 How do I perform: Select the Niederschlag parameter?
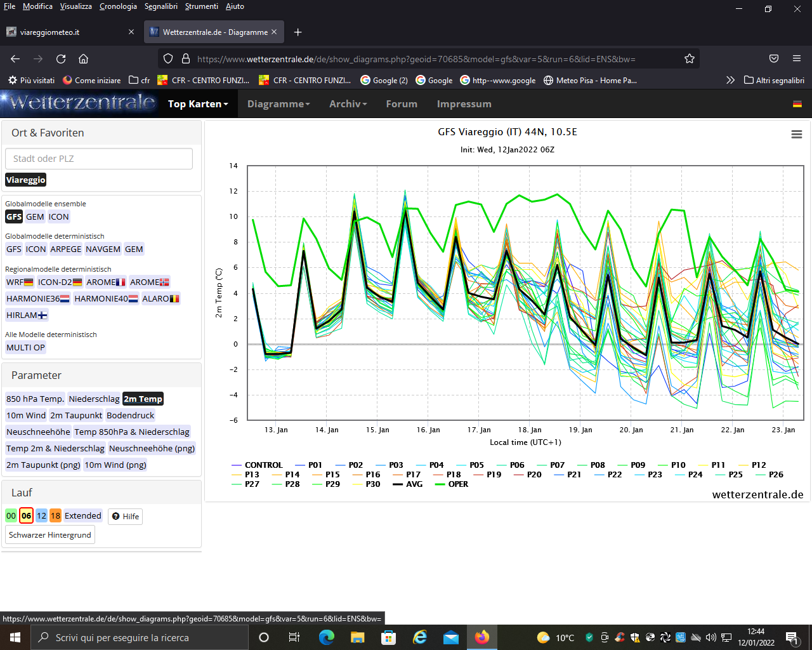tap(94, 399)
